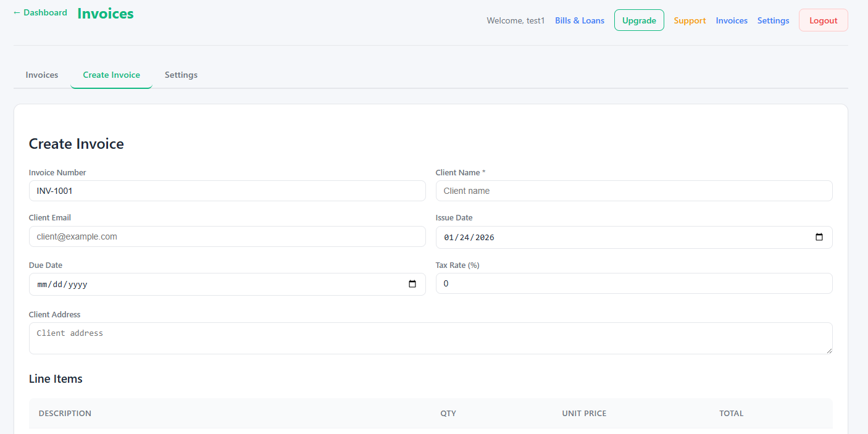This screenshot has width=868, height=434.
Task: Click the Client Name input
Action: click(634, 191)
